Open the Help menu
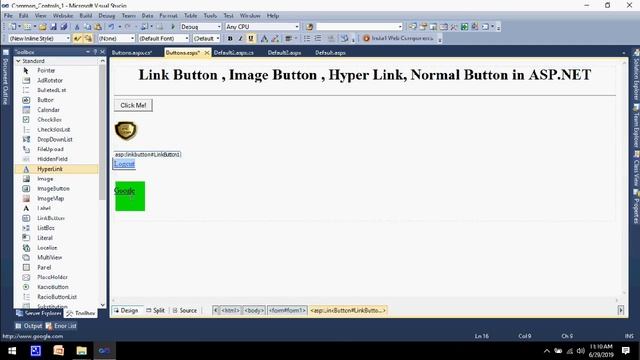The height and width of the screenshot is (360, 640). pyautogui.click(x=273, y=16)
